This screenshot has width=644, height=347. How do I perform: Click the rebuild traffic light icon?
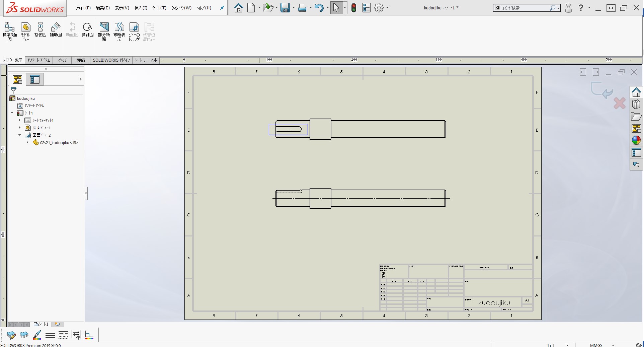[354, 8]
